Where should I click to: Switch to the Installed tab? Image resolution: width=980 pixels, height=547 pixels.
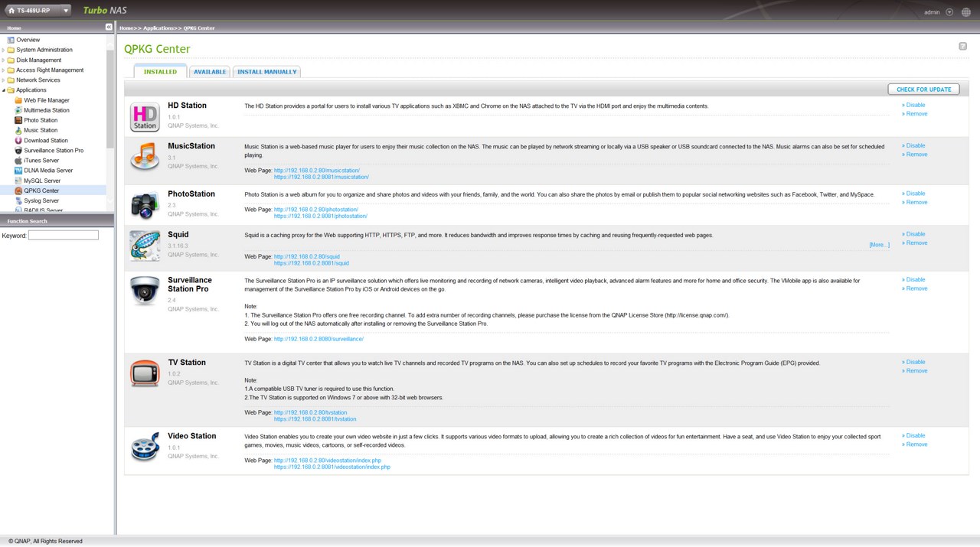coord(160,72)
